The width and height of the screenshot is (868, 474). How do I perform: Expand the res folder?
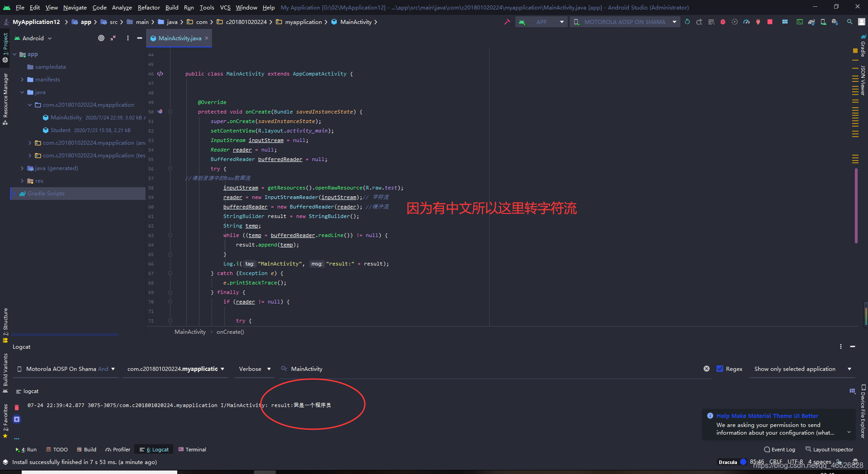pos(22,180)
